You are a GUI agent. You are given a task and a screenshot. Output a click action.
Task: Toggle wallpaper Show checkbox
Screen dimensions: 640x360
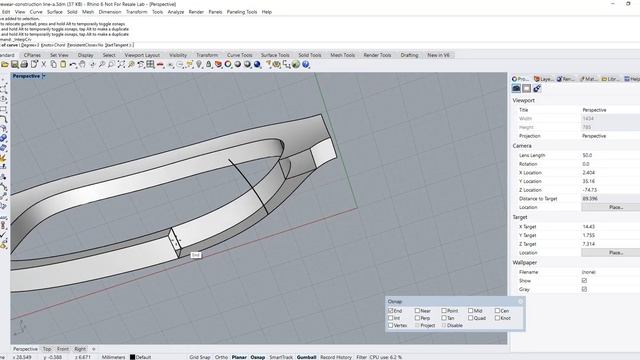coord(584,281)
